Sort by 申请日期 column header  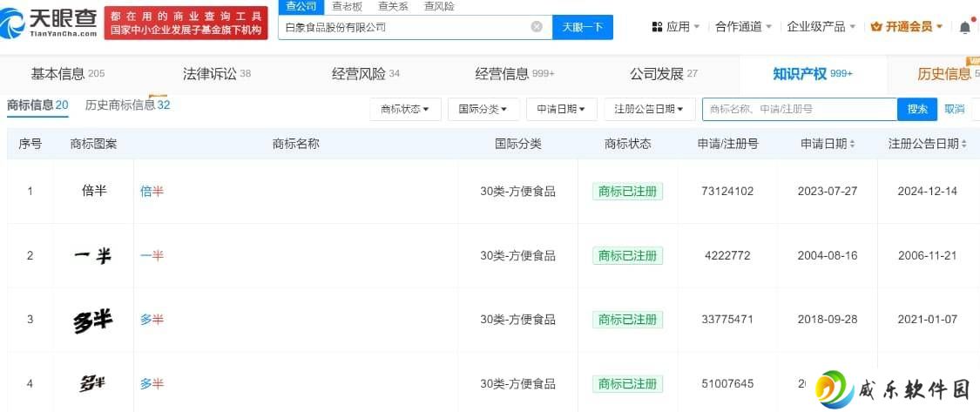828,144
